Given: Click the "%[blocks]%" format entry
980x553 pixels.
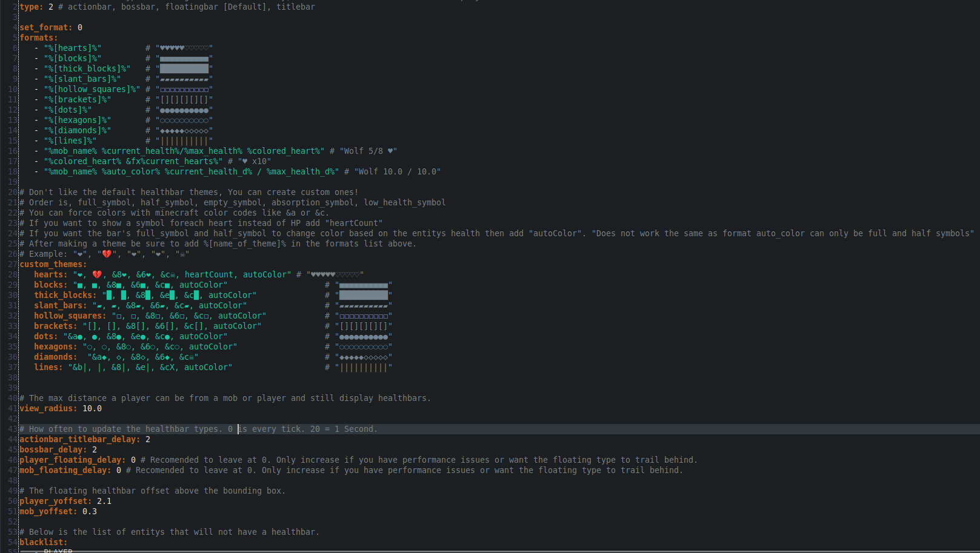Looking at the screenshot, I should (73, 58).
